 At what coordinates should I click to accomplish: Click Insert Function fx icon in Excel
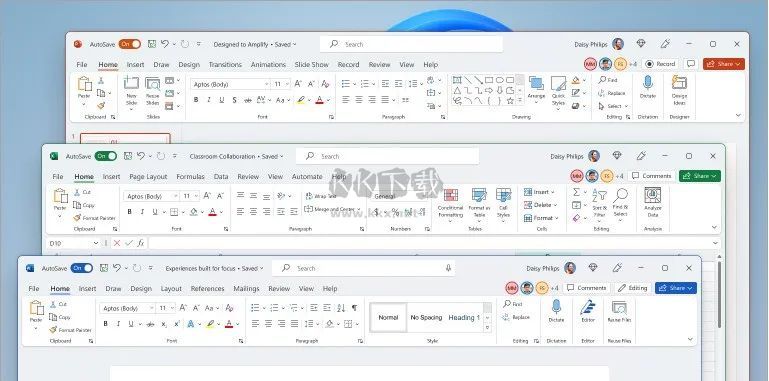(141, 243)
